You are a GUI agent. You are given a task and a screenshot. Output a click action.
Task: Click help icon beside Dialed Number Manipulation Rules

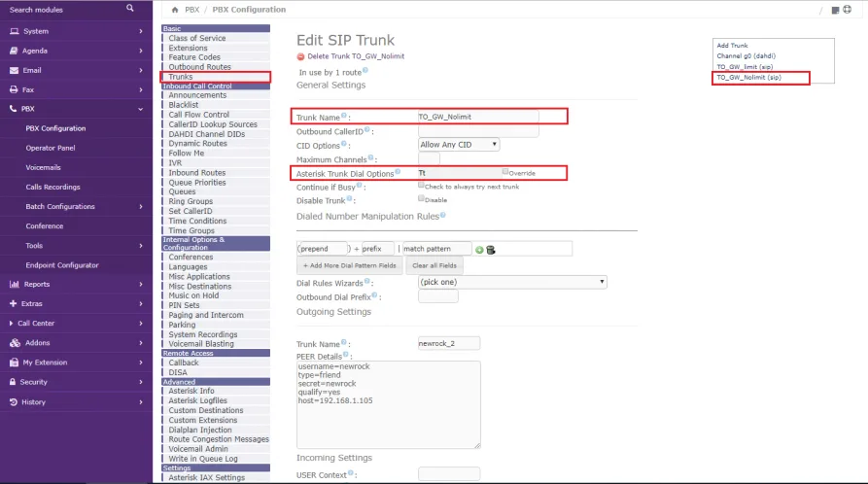coord(443,215)
